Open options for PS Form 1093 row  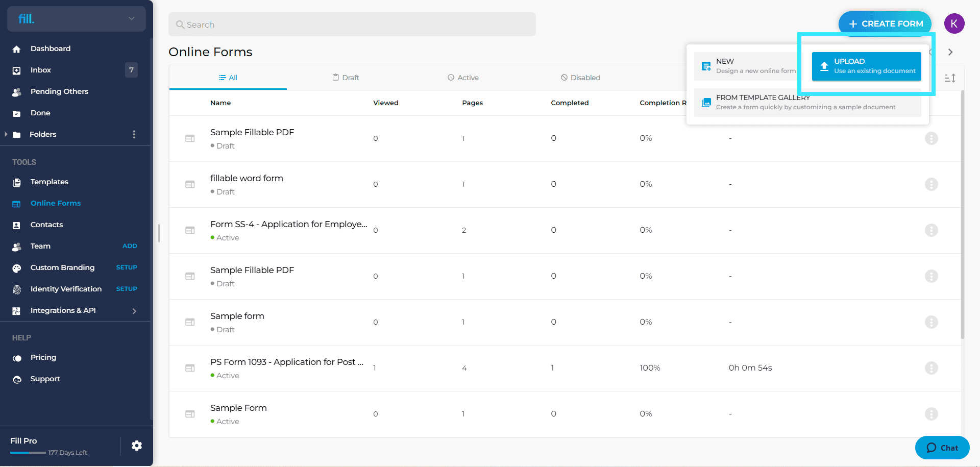(931, 368)
